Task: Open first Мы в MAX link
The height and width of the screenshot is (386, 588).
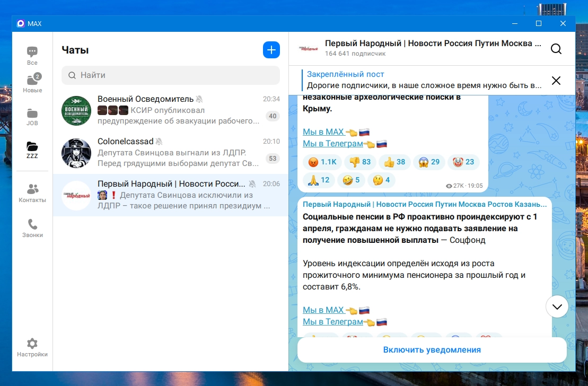Action: (x=323, y=131)
